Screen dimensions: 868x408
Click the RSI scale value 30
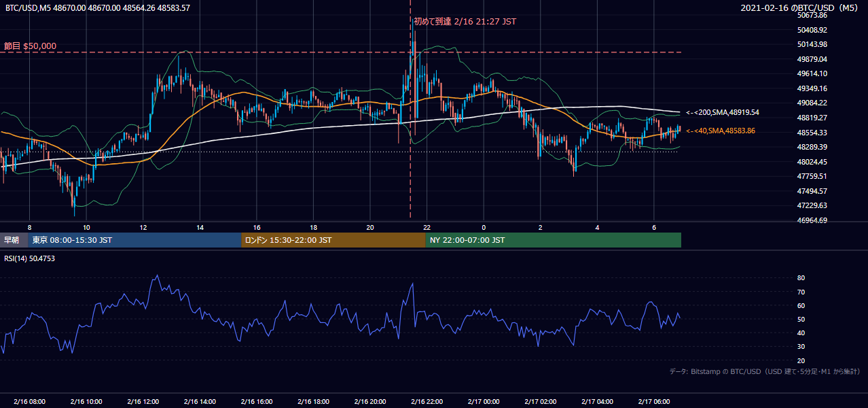(801, 347)
